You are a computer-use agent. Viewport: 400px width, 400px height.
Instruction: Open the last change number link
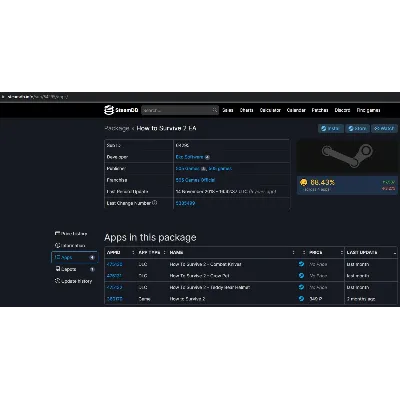(x=185, y=203)
